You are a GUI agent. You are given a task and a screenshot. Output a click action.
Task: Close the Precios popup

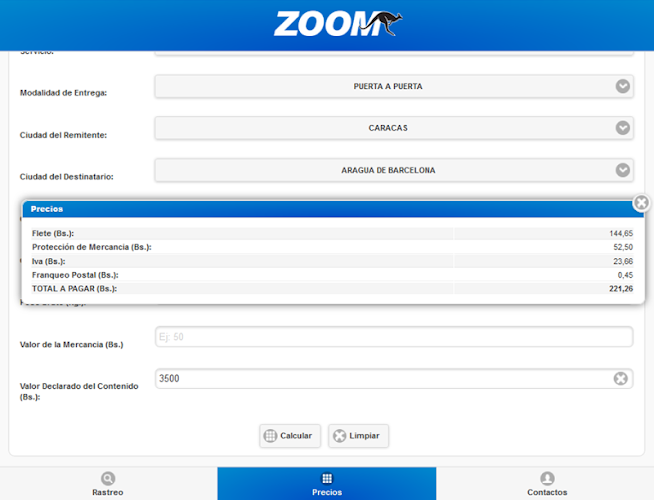[641, 203]
